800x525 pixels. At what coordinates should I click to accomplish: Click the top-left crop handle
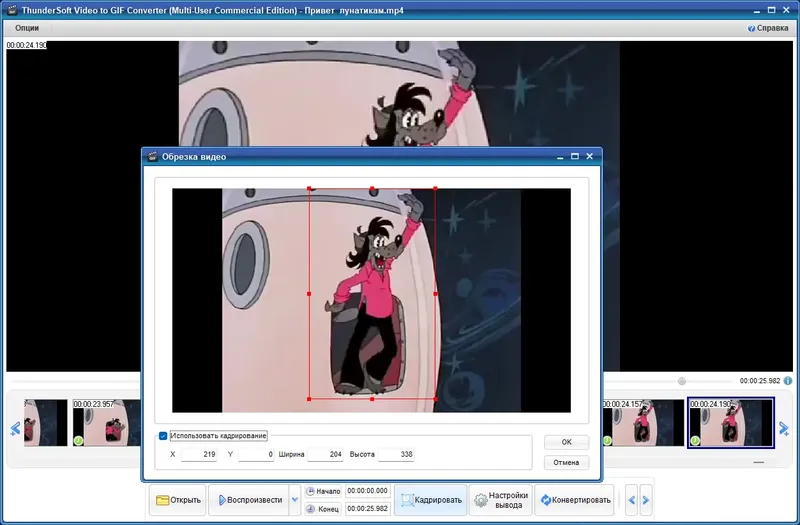pyautogui.click(x=309, y=189)
